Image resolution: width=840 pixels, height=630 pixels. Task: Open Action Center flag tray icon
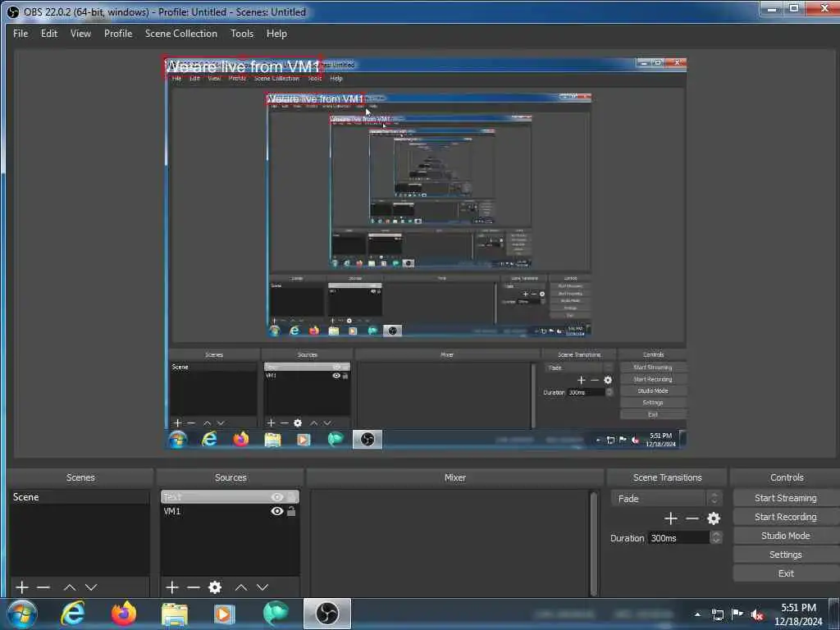point(737,614)
